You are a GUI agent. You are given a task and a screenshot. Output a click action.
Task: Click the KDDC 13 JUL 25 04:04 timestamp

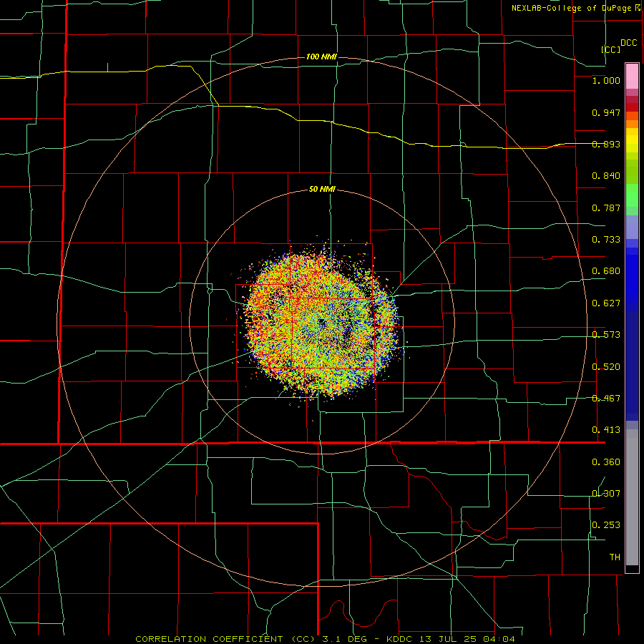[x=450, y=639]
